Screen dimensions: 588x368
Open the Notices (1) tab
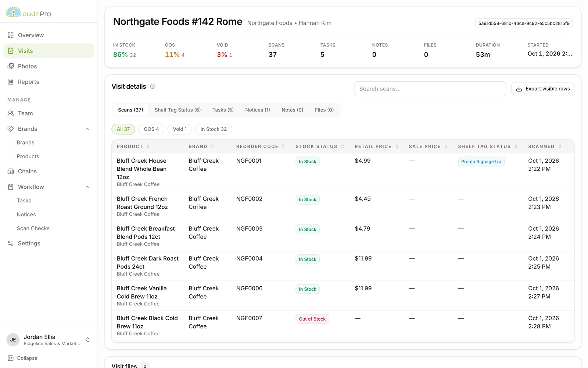click(x=258, y=110)
